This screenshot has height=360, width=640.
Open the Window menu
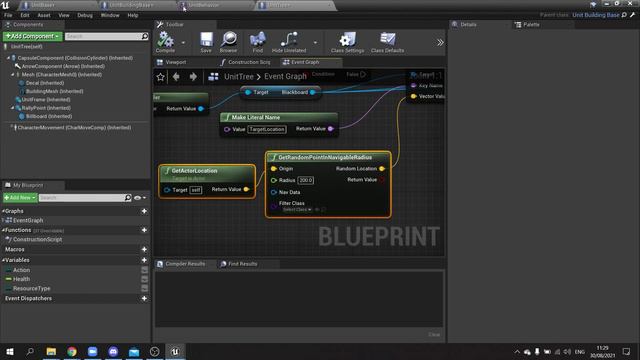click(x=110, y=15)
